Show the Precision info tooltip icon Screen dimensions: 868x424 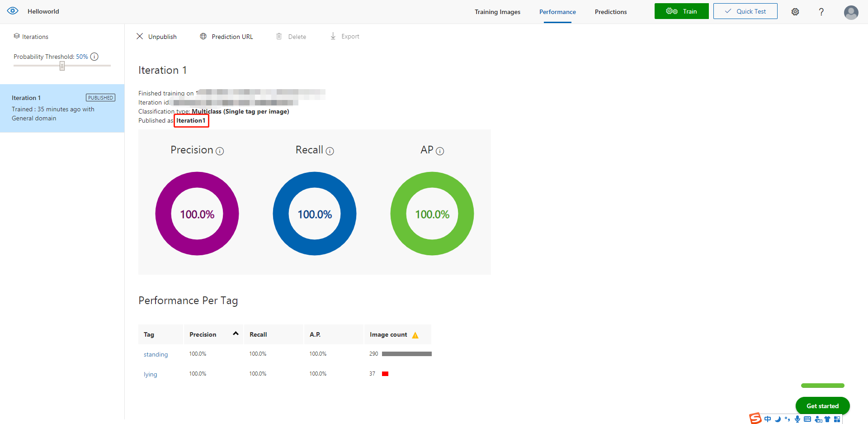point(220,151)
